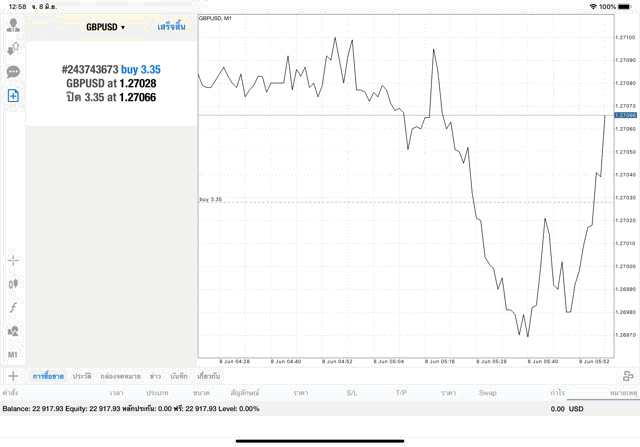This screenshot has height=447, width=640.
Task: Open the accounts profile icon
Action: [x=13, y=25]
